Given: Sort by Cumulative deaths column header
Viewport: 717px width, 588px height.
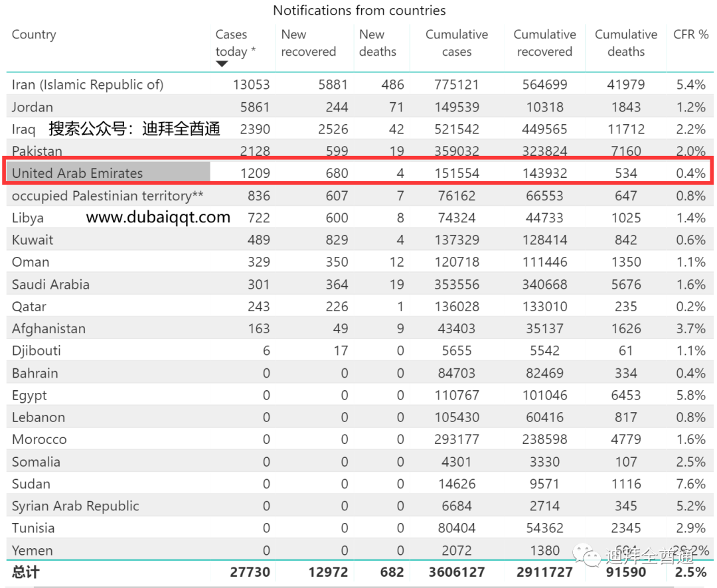Looking at the screenshot, I should pos(626,43).
